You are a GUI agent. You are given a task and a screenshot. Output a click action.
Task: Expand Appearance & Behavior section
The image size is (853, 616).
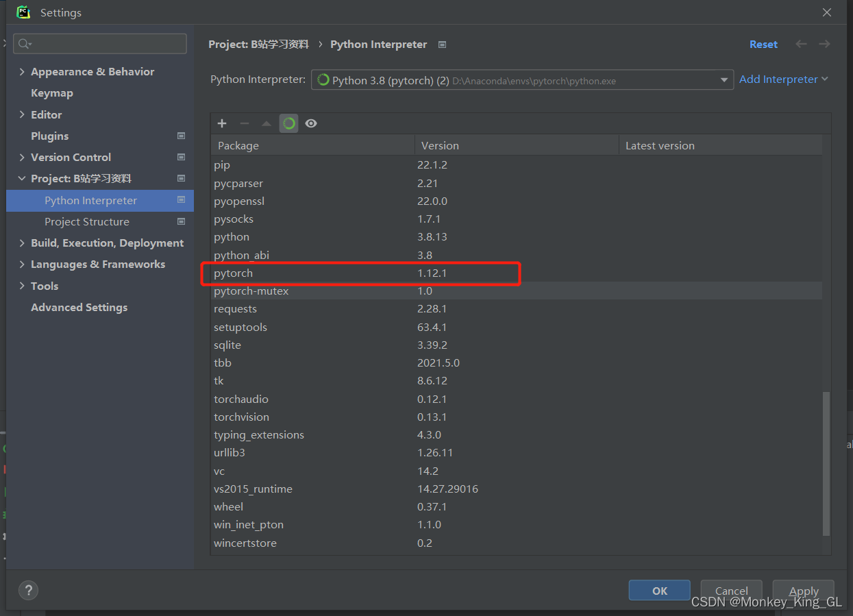pos(22,71)
